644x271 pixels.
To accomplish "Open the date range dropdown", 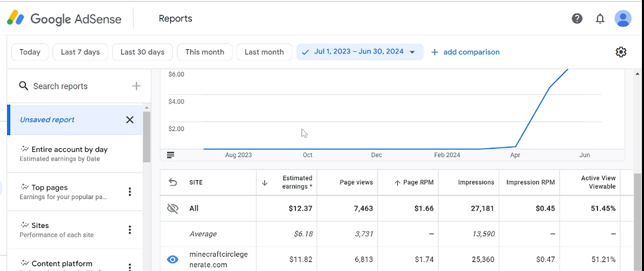I will click(x=360, y=52).
